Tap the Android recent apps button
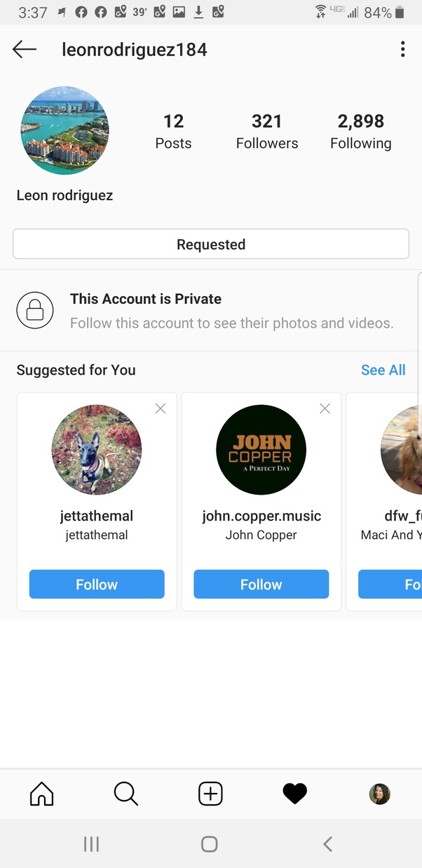422x868 pixels. click(x=91, y=844)
